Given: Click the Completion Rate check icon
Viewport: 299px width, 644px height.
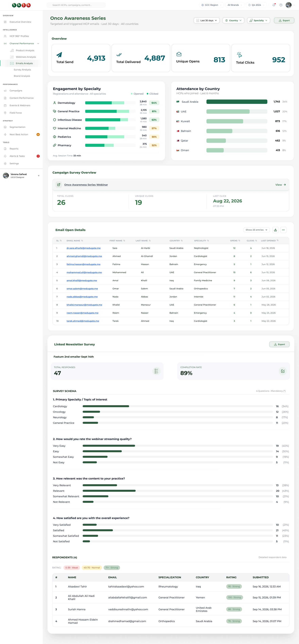Looking at the screenshot, I should (283, 371).
